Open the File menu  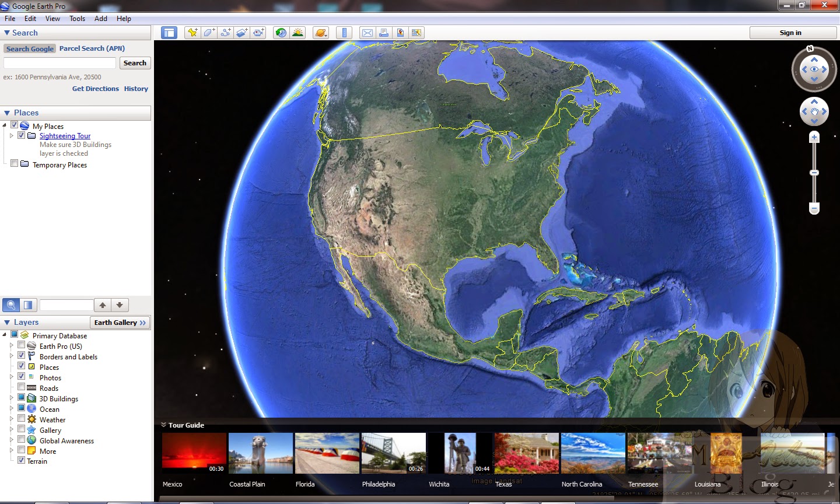pos(10,19)
